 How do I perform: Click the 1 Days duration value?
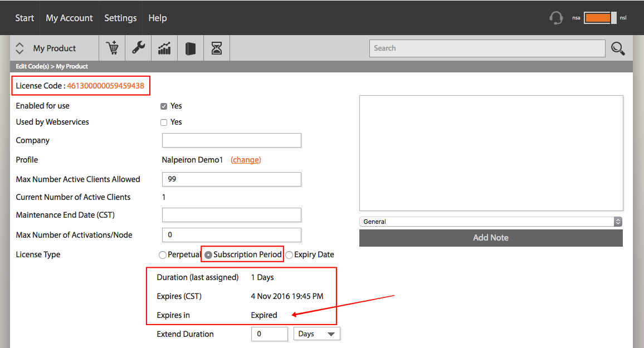(x=262, y=277)
